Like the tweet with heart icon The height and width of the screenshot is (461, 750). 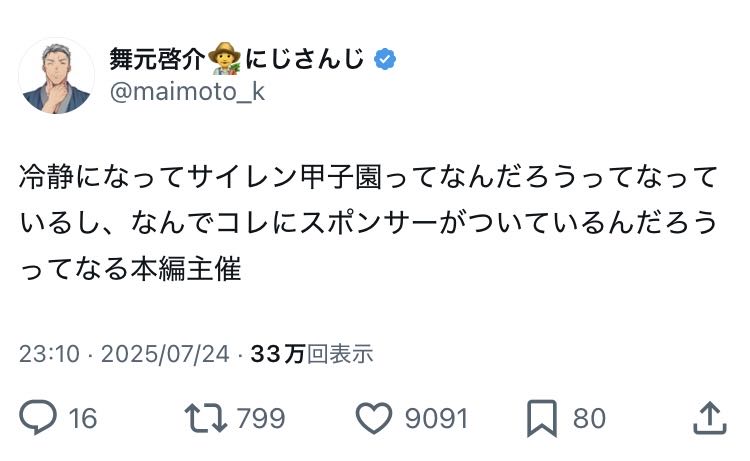tap(374, 418)
